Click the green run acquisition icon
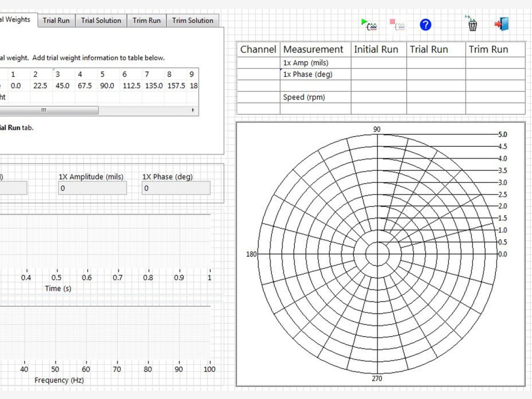Screen dimensions: 532x399 click(369, 25)
